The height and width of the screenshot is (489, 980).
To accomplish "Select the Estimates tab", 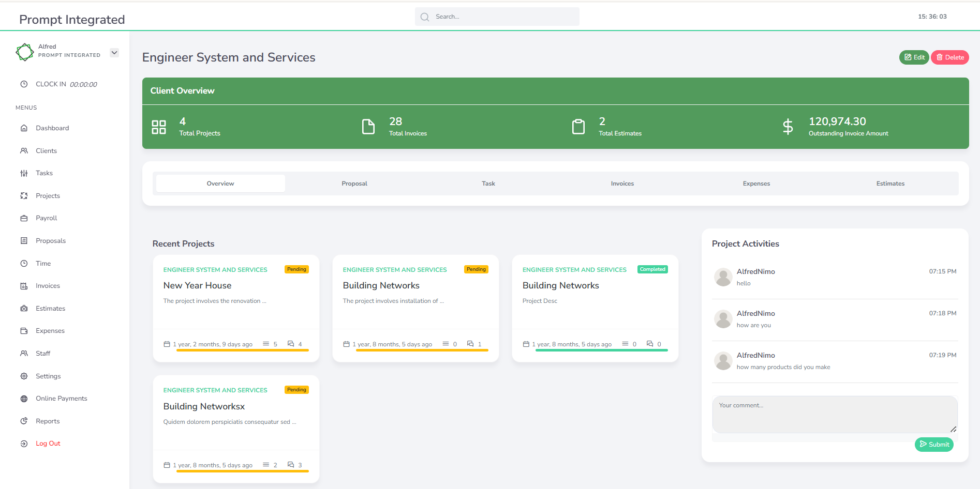I will pos(890,184).
